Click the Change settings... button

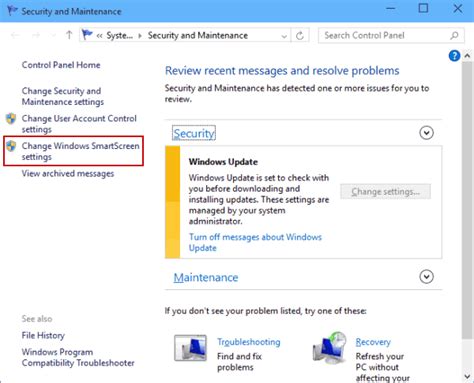pos(385,192)
